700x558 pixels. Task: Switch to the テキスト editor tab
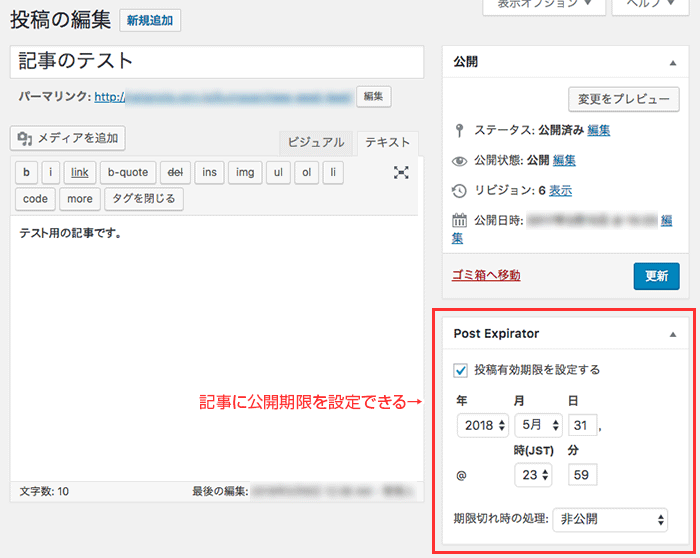(388, 143)
